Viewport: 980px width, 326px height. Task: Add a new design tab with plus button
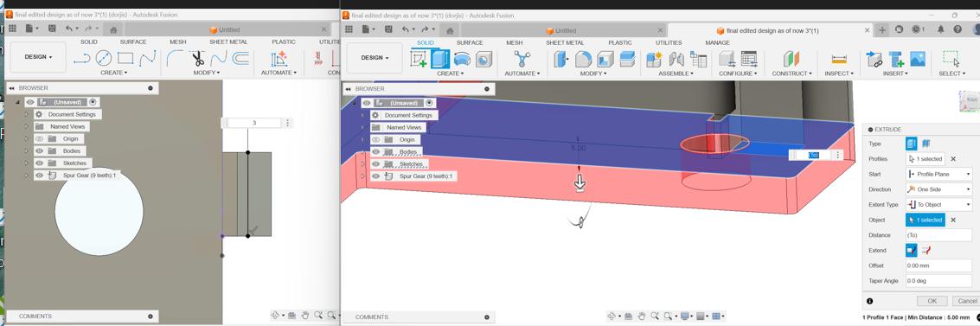click(882, 30)
